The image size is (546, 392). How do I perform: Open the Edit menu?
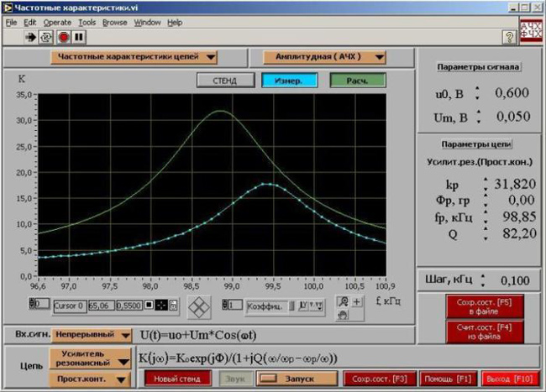click(30, 23)
